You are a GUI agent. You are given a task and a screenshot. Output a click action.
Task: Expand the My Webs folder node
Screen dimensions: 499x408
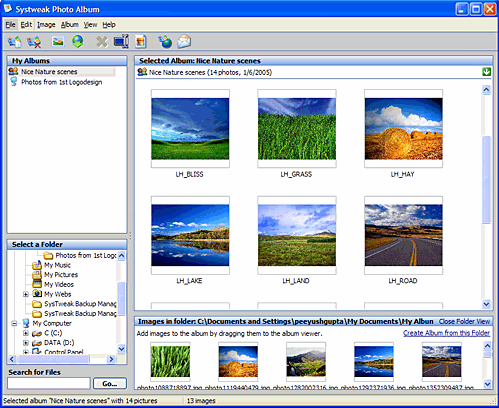[x=26, y=294]
